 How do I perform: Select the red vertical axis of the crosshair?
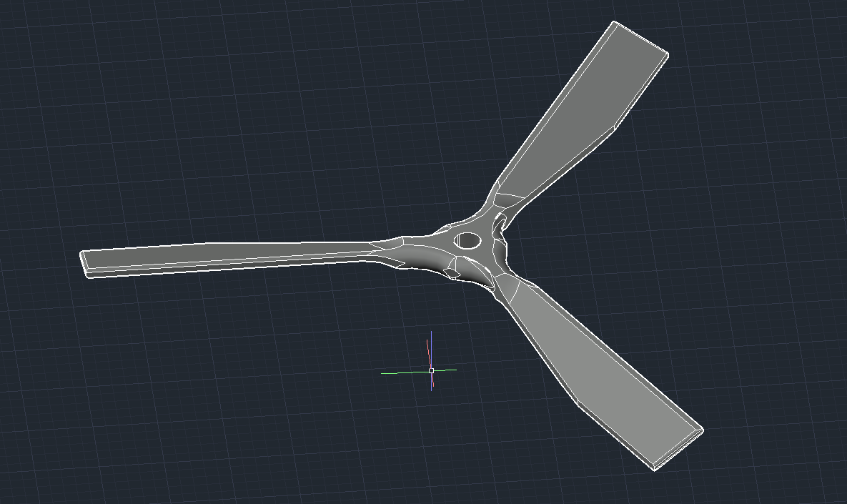[x=428, y=350]
